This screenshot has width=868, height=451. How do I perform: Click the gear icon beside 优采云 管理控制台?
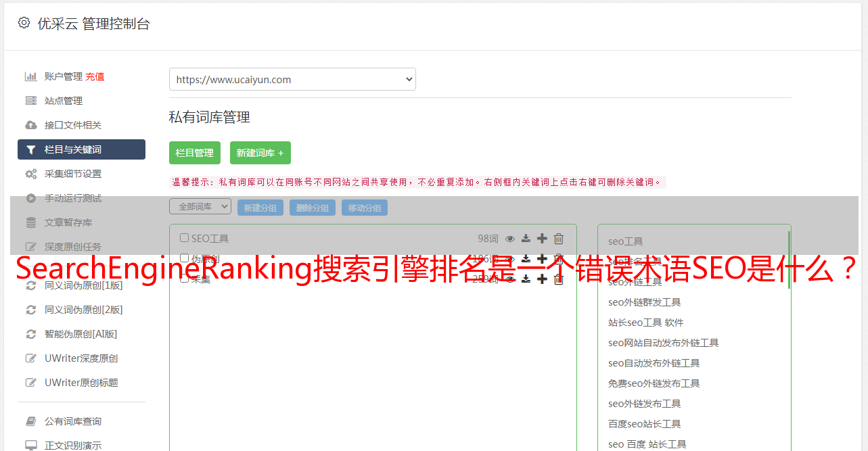pos(24,23)
